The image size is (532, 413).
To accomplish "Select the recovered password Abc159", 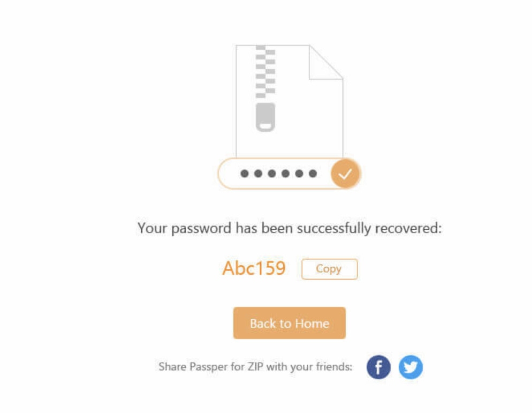I will pyautogui.click(x=254, y=268).
